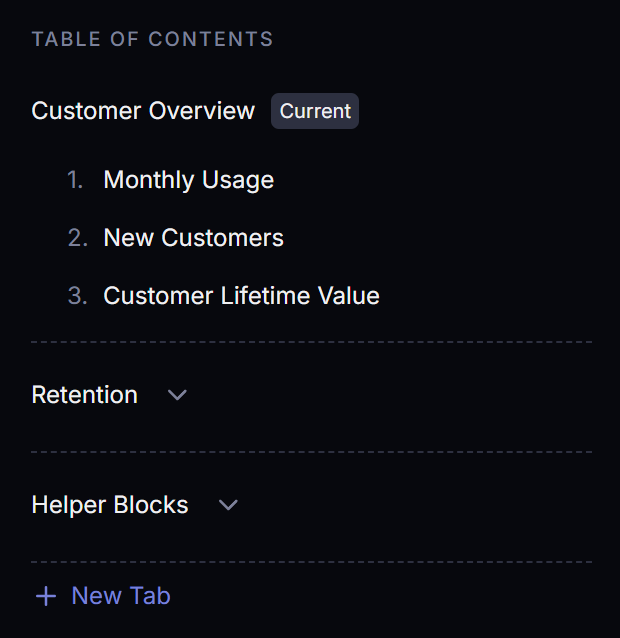620x638 pixels.
Task: Click the number 2 list marker
Action: [77, 238]
